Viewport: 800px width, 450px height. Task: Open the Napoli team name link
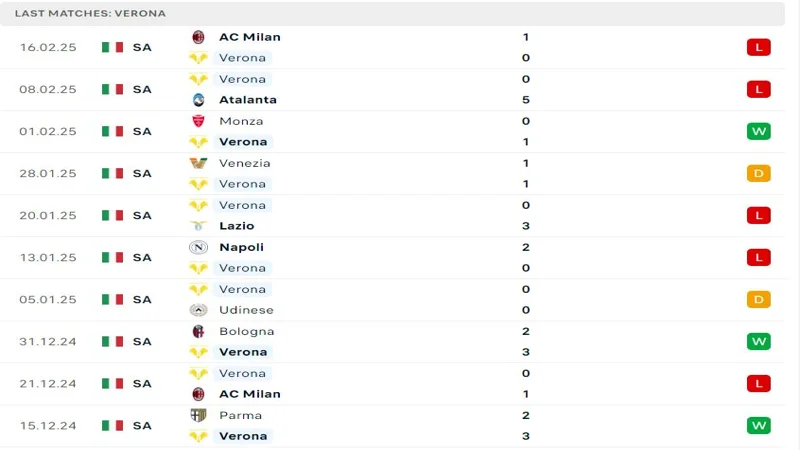[x=241, y=247]
